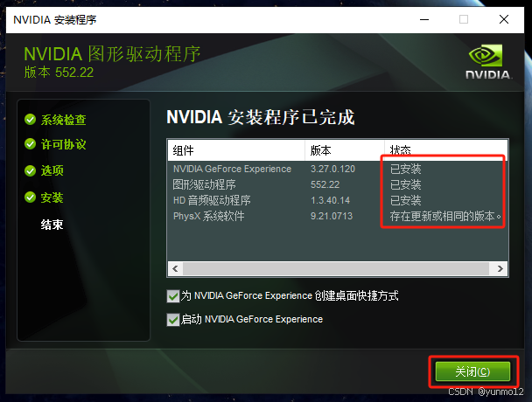The width and height of the screenshot is (532, 402).
Task: Click the NVIDIA 安装程序已完成 heading
Action: coord(260,117)
